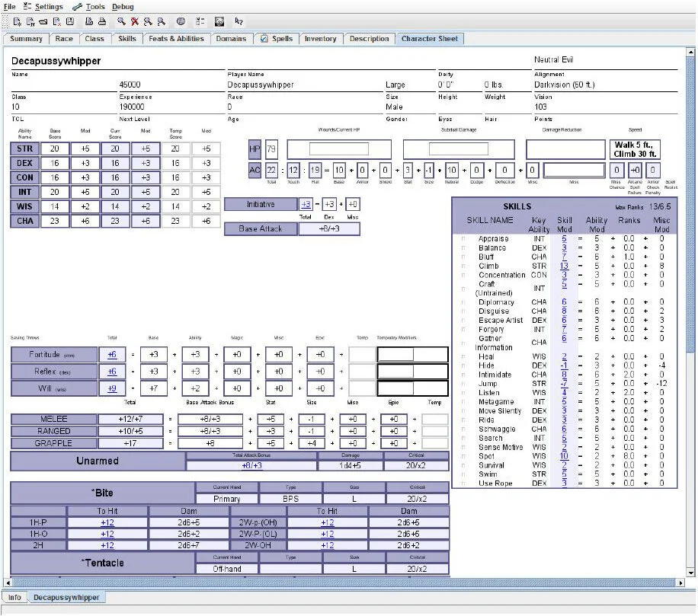Click the checkbox beside Bluff skill
This screenshot has width=698, height=616.
[463, 257]
